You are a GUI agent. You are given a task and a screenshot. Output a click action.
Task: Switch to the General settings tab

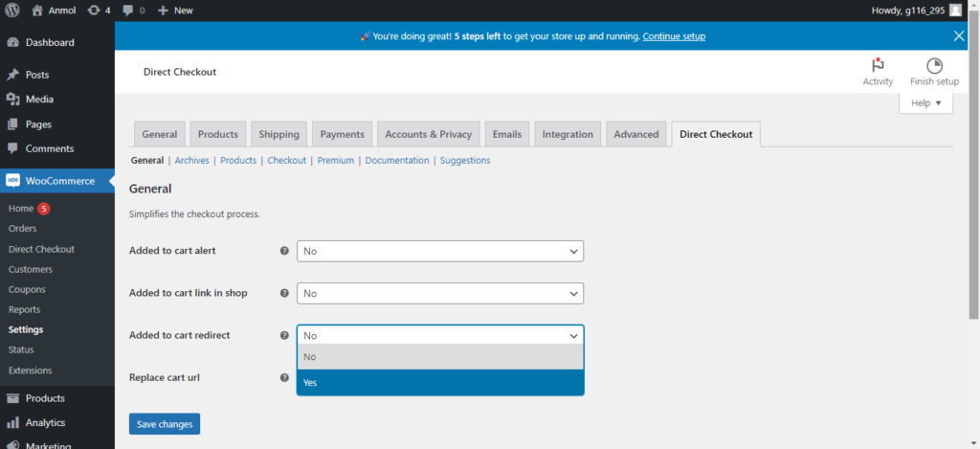coord(160,134)
